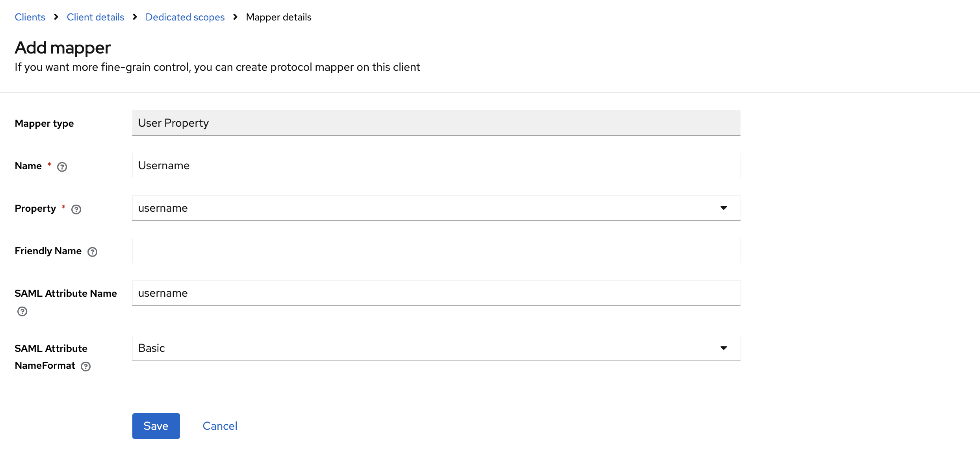The width and height of the screenshot is (980, 466).
Task: Select the Mapper details breadcrumb item
Action: point(279,17)
